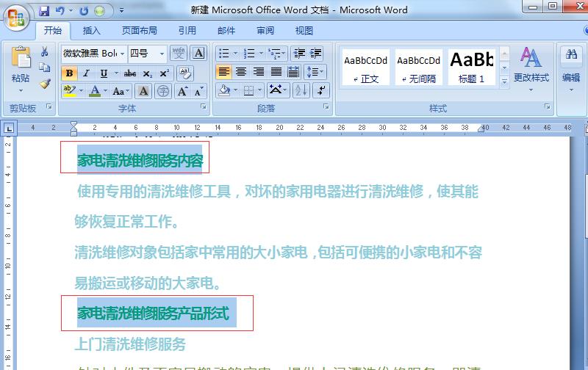Apply superscript formatting

[x=164, y=73]
